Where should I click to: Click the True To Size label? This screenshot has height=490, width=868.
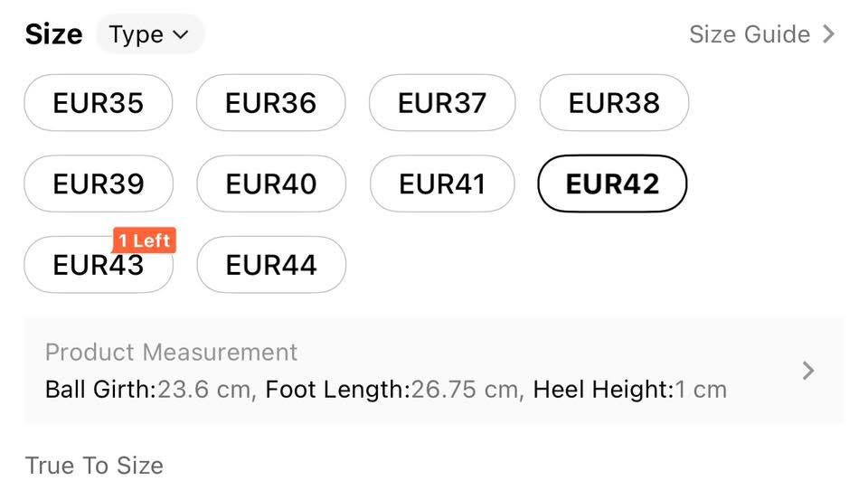coord(94,466)
